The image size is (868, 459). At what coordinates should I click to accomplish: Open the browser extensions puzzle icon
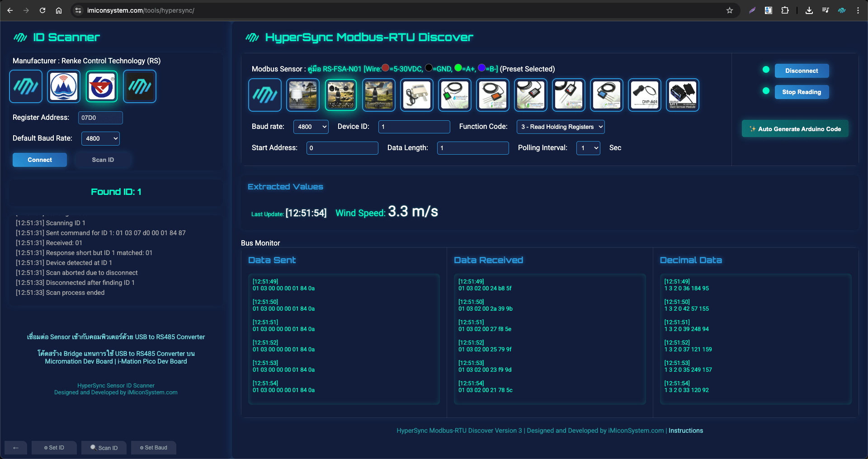coord(785,10)
